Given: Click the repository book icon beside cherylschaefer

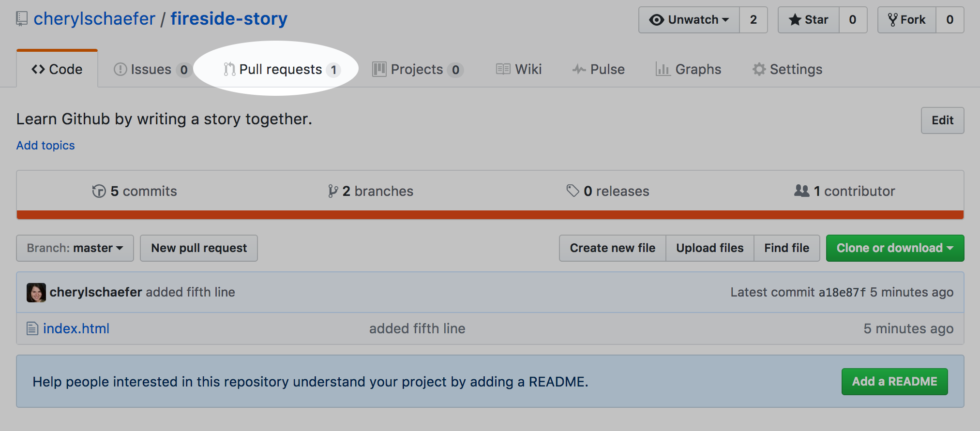Looking at the screenshot, I should pyautogui.click(x=22, y=19).
